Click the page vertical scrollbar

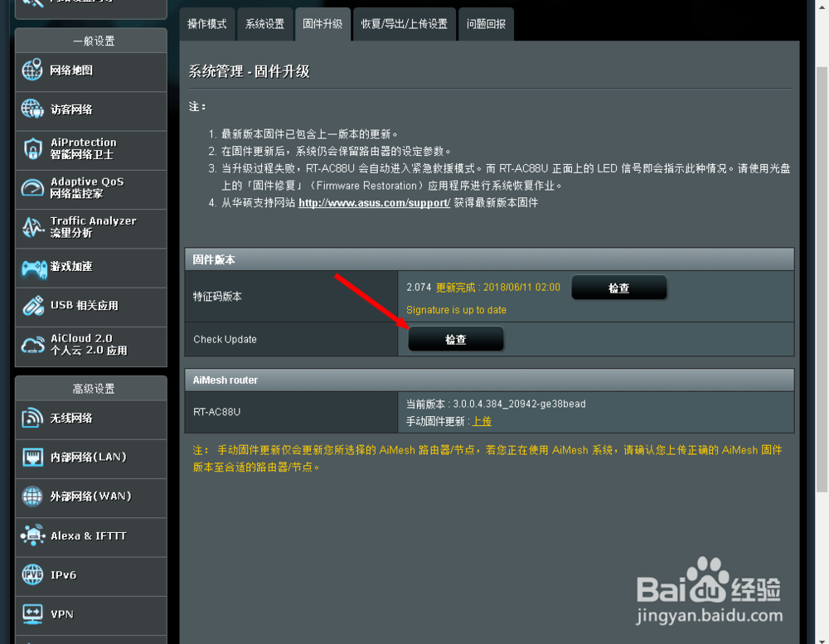point(822,280)
